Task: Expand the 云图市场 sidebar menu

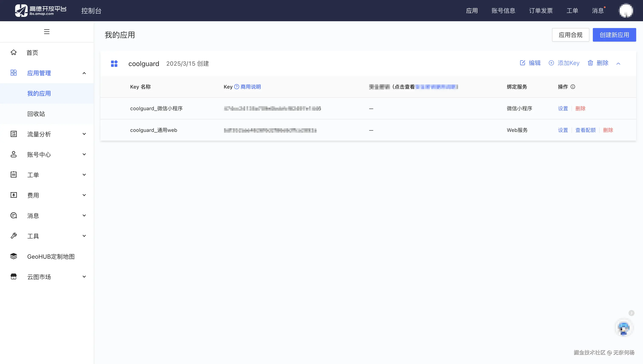Action: (84, 277)
